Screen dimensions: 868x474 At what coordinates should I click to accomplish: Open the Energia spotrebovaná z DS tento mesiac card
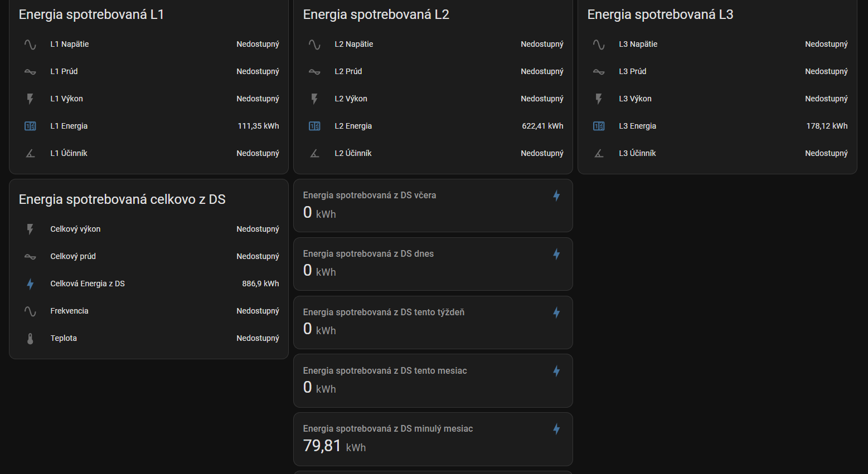tap(433, 381)
